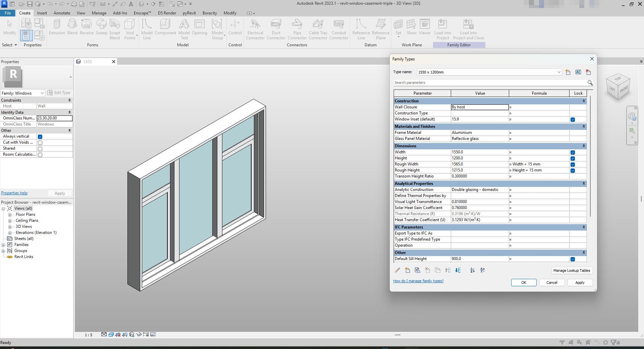Viewport: 644px width, 349px height.
Task: Select the Extrusion tool in Forms
Action: 57,27
